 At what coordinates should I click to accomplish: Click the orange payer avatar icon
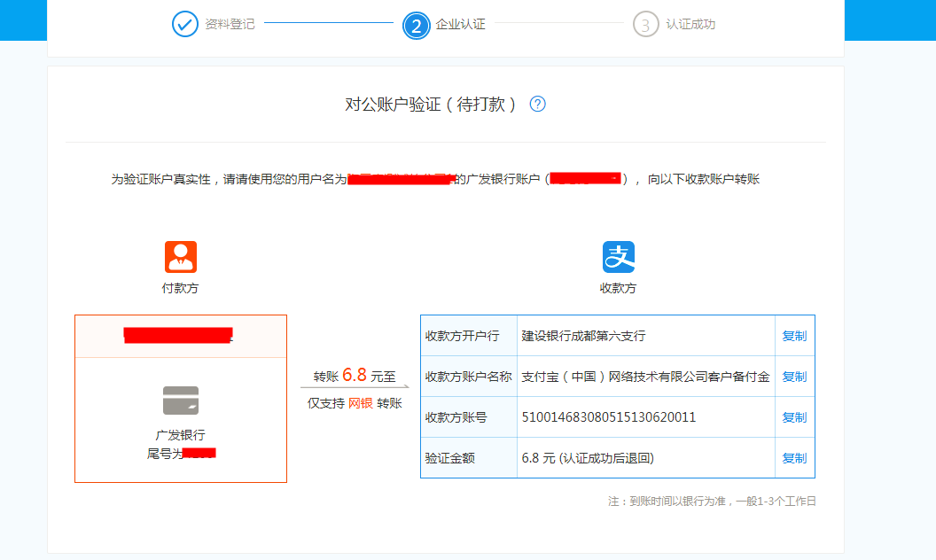(x=181, y=257)
